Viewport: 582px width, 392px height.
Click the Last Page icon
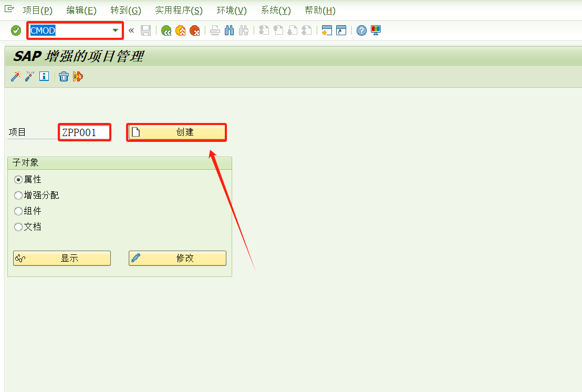[307, 30]
